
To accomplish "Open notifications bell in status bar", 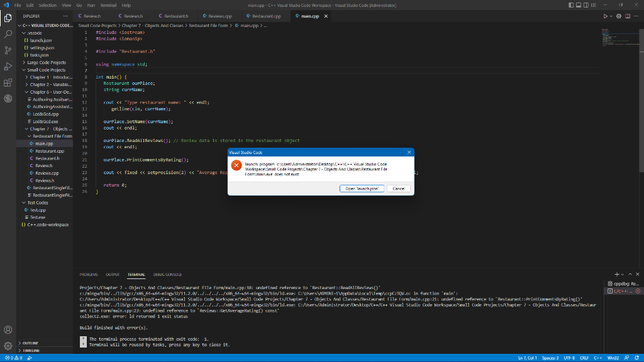I will [x=636, y=358].
